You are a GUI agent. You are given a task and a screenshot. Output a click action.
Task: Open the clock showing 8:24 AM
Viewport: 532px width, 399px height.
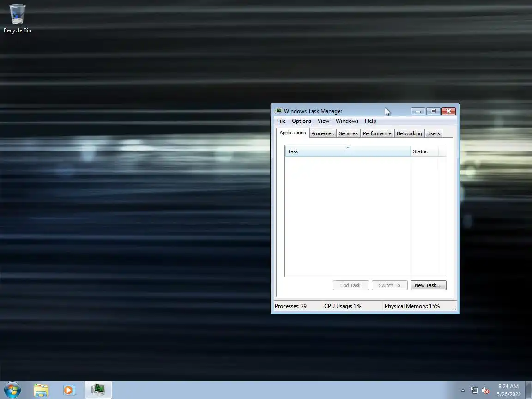tap(508, 390)
